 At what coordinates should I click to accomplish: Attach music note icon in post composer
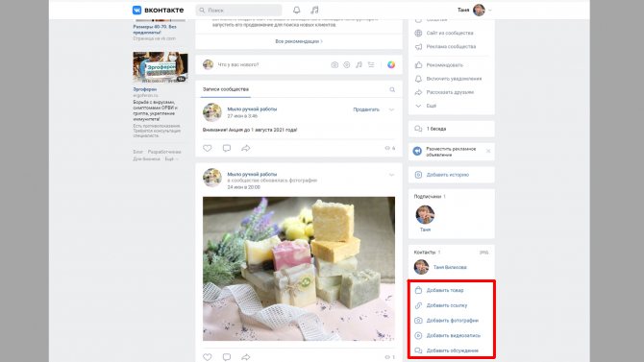(x=359, y=65)
